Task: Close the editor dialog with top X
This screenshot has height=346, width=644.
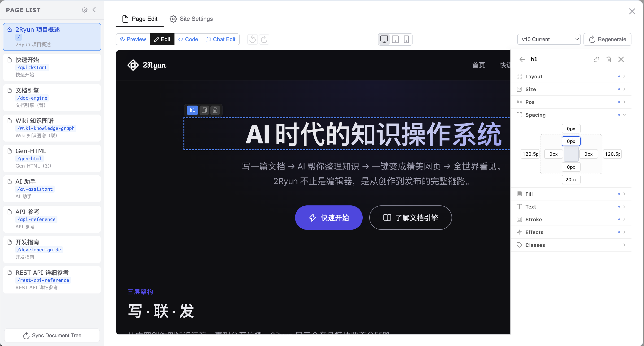Action: [632, 11]
